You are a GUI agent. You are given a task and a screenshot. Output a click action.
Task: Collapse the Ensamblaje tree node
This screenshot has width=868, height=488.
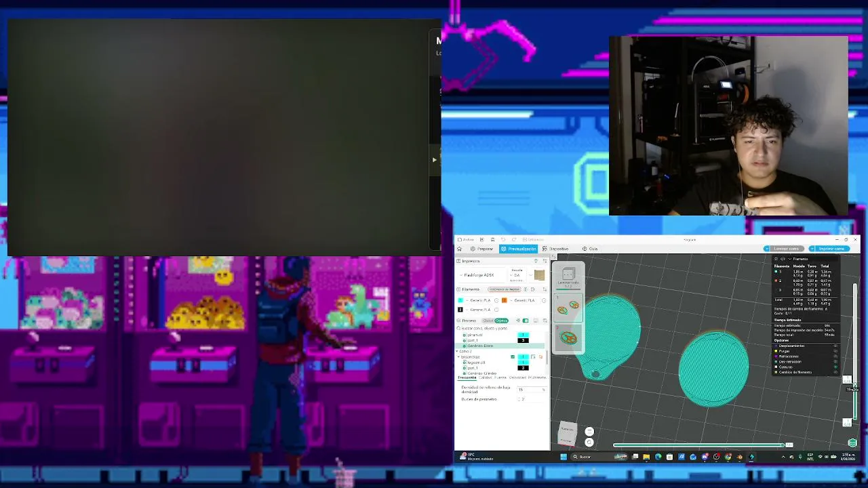coord(458,357)
